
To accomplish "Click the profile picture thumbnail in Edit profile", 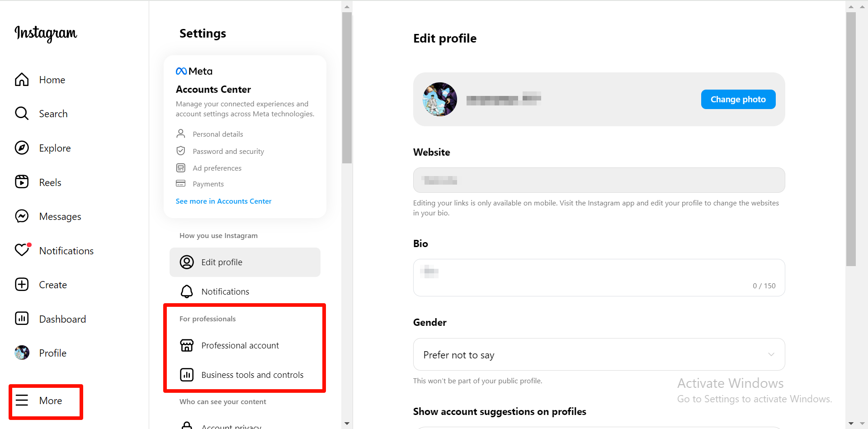I will (x=440, y=100).
